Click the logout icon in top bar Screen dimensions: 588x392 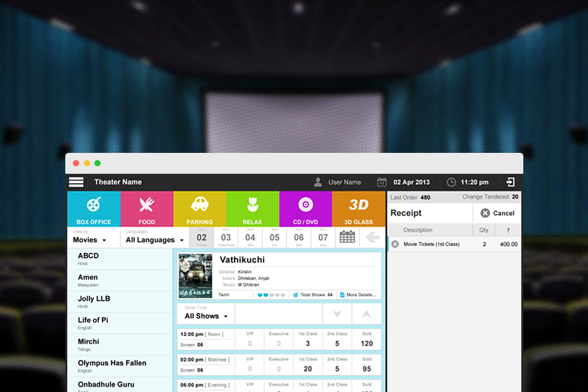point(510,182)
